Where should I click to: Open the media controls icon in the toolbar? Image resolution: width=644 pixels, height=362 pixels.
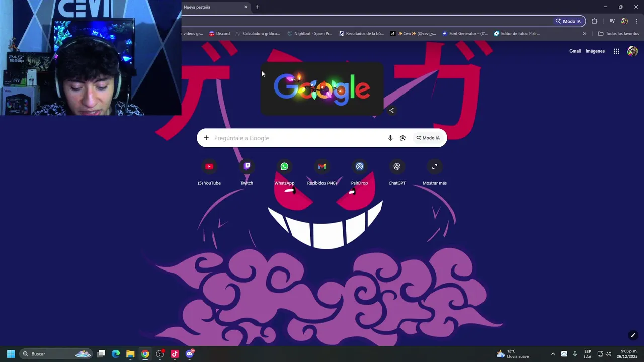click(x=612, y=21)
